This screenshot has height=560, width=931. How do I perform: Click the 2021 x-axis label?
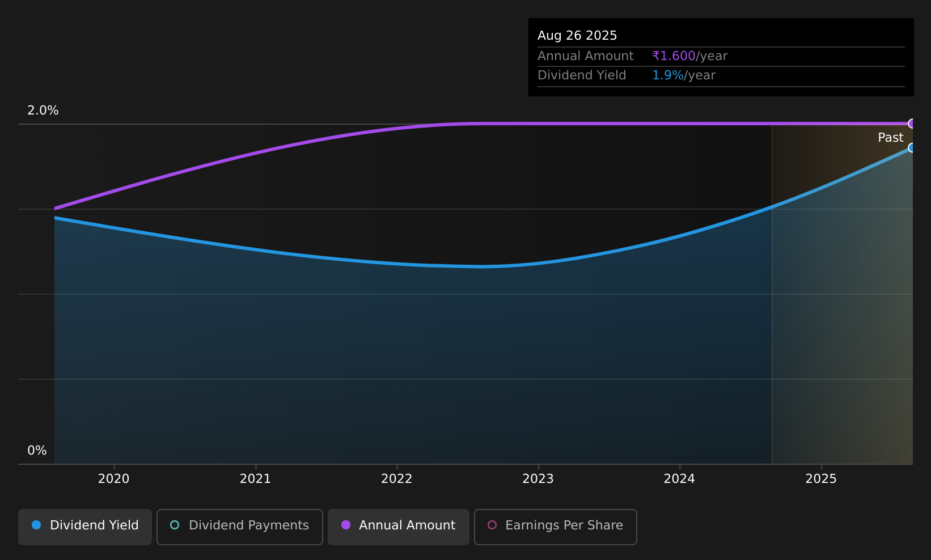coord(256,479)
